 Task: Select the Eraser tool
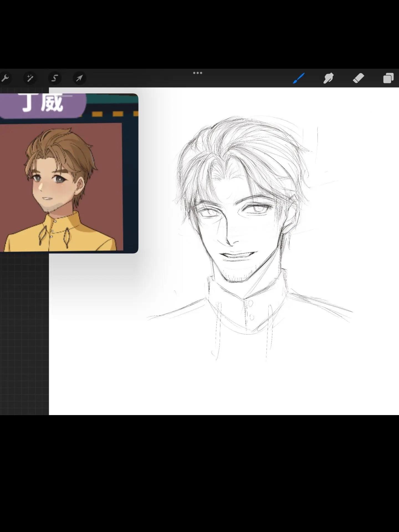coord(358,78)
